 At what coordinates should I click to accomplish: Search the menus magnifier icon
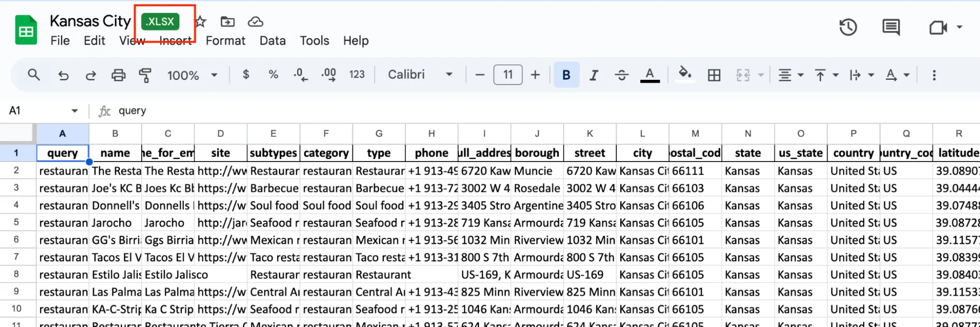click(x=34, y=75)
